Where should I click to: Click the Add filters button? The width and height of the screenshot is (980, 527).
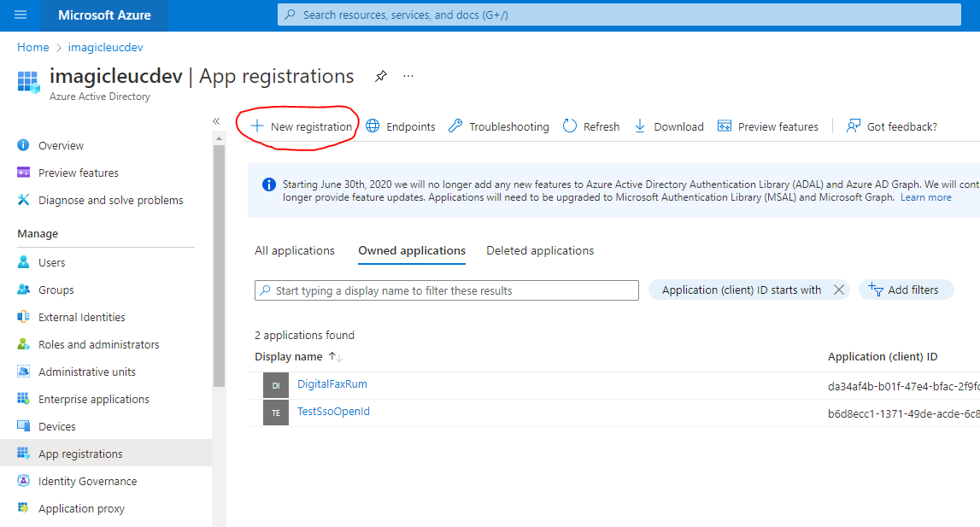point(906,290)
